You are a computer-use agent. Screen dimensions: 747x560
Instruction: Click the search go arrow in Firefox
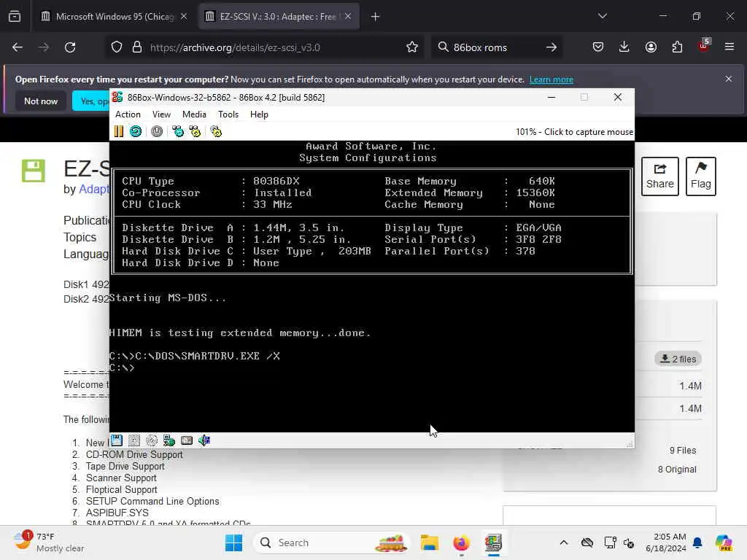point(551,47)
